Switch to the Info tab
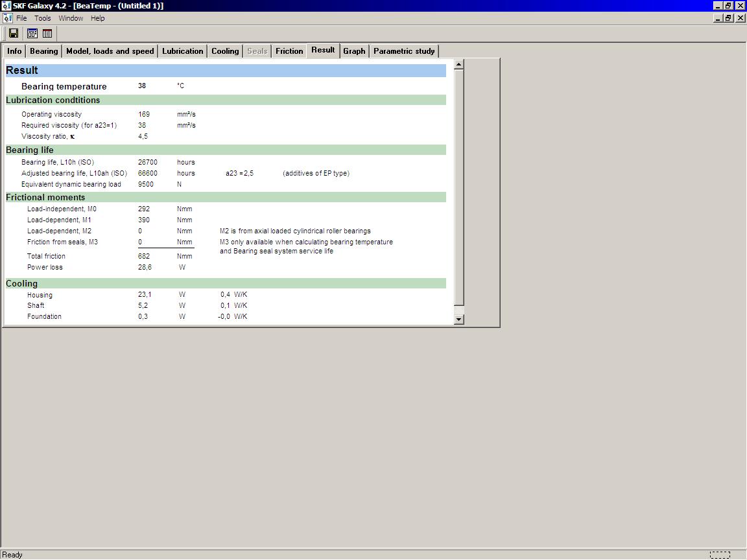 tap(14, 51)
